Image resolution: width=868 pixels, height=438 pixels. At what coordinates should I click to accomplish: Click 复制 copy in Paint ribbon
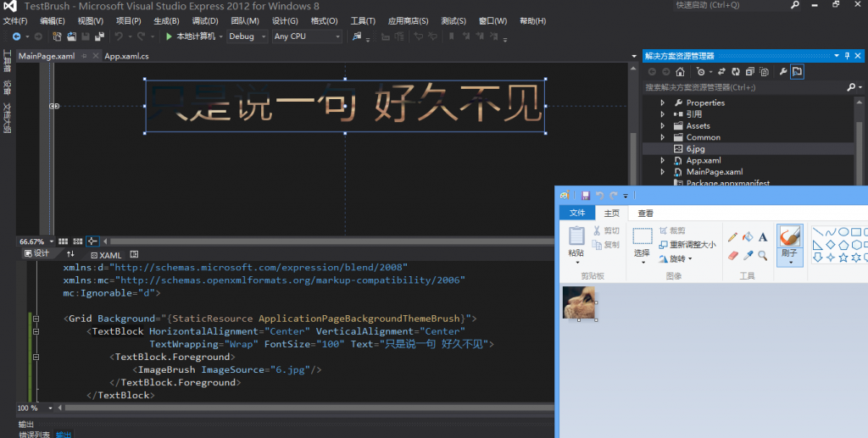(606, 245)
